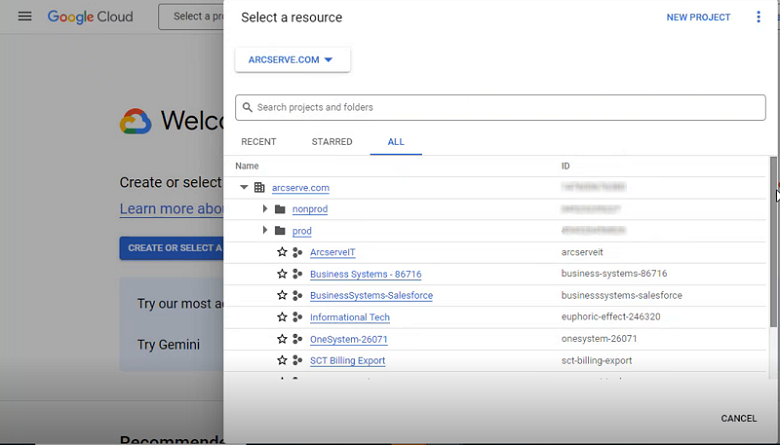
Task: Click the Name column header
Action: coord(247,166)
